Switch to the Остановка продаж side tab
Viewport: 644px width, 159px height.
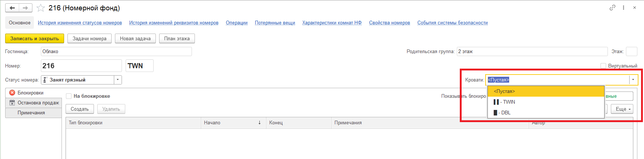(34, 103)
